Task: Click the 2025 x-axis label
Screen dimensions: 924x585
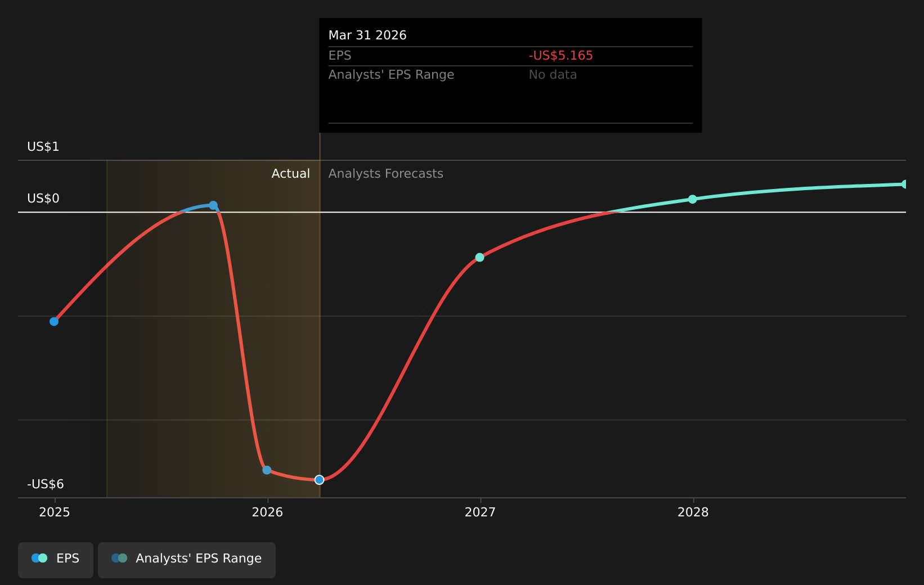Action: (55, 512)
